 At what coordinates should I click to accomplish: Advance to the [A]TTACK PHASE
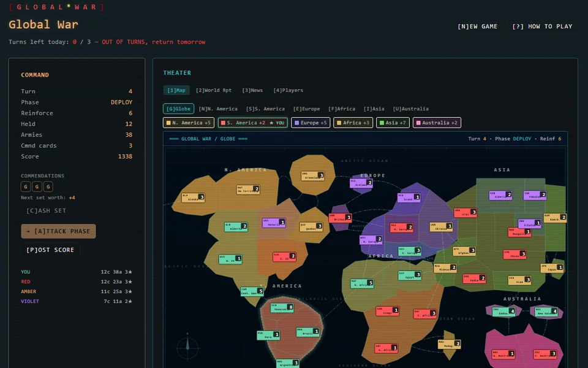[x=59, y=231]
